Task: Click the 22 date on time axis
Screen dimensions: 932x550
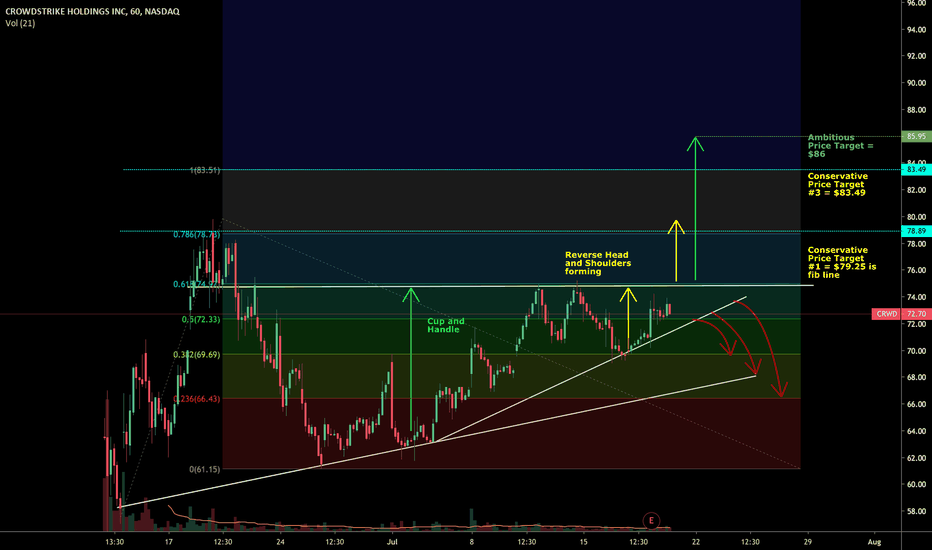Action: pyautogui.click(x=695, y=542)
